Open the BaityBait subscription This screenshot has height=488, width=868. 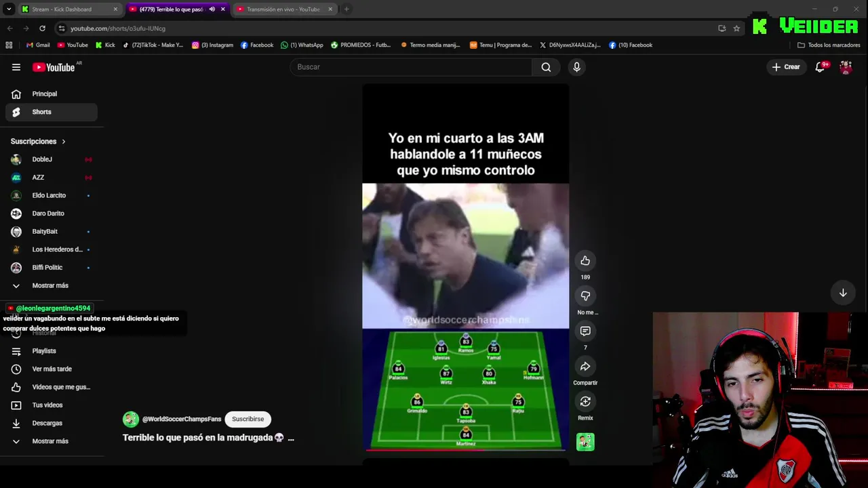tap(52, 232)
